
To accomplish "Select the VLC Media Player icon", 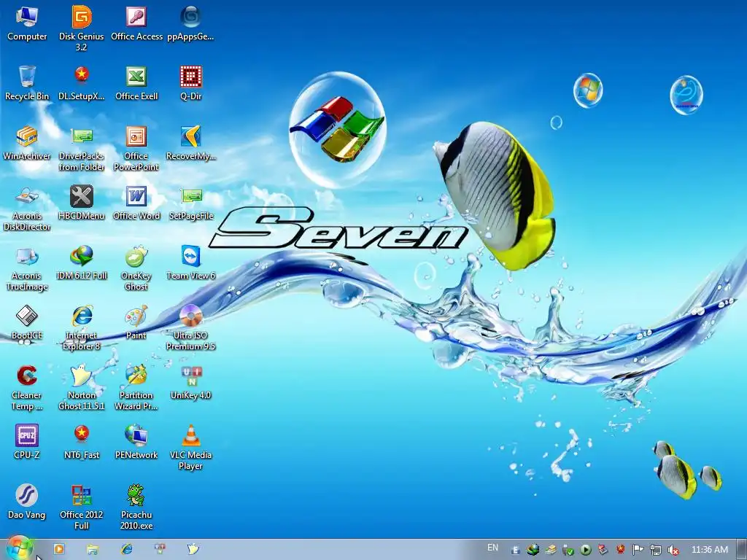I will click(x=190, y=448).
